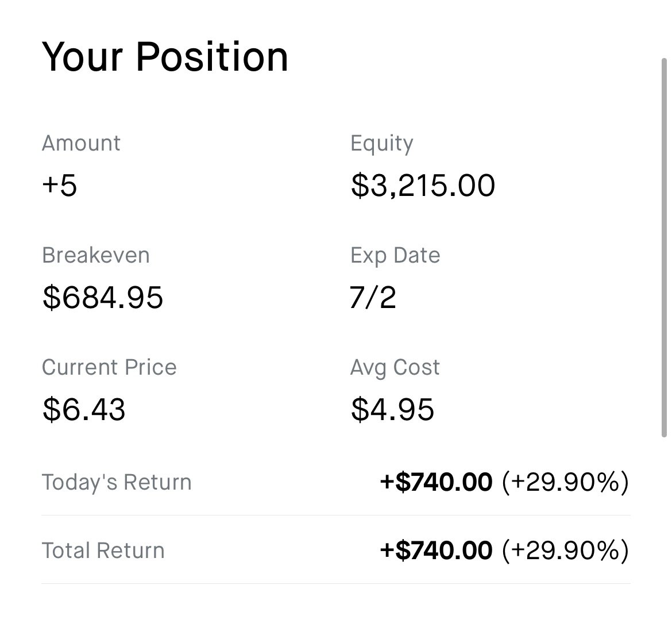The width and height of the screenshot is (672, 635).
Task: Click the $4.95 average cost value
Action: 392,410
